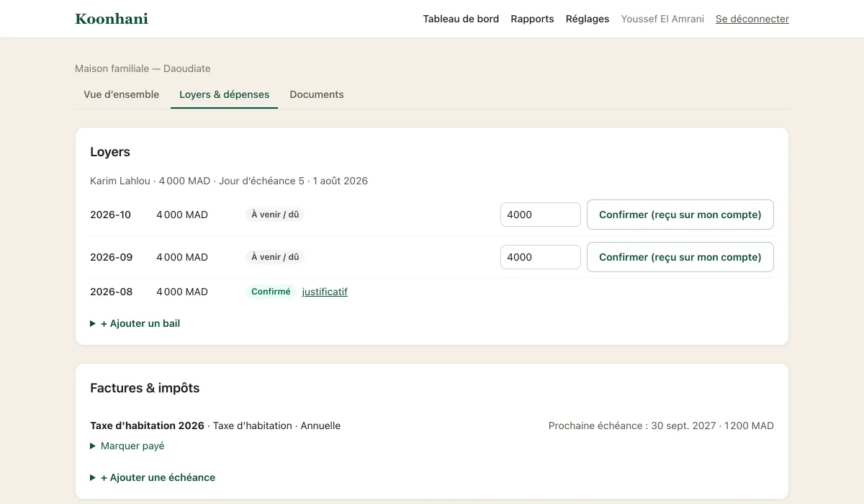Switch to the Vue d'ensemble tab

coord(122,94)
